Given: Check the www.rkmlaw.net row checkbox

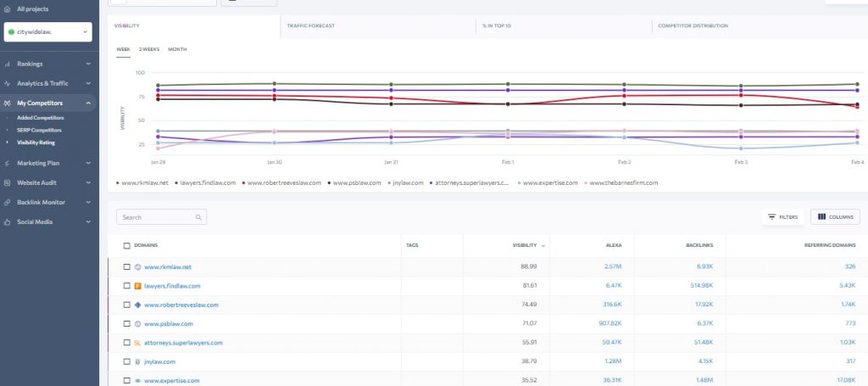Looking at the screenshot, I should (127, 267).
